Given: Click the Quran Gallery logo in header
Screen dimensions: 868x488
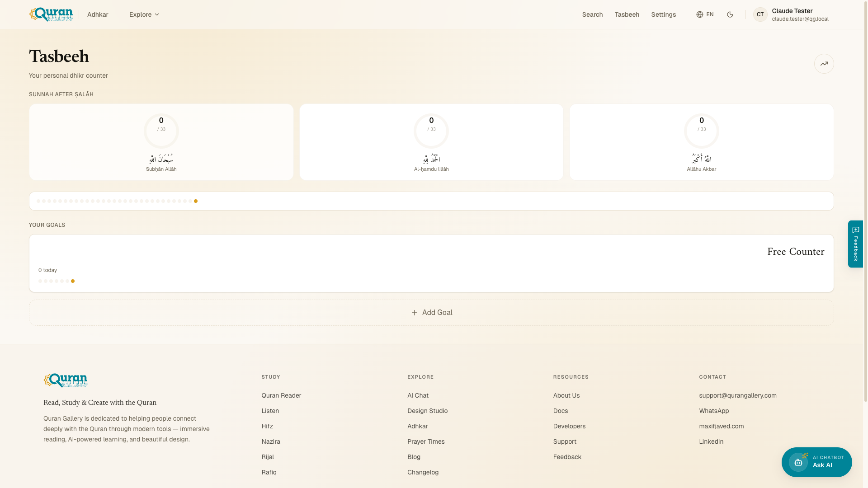Looking at the screenshot, I should (51, 14).
